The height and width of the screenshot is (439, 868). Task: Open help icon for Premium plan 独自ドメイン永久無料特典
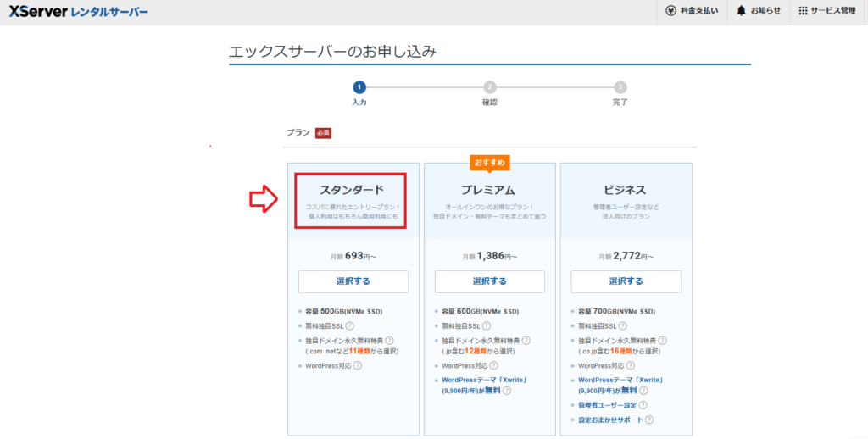pyautogui.click(x=526, y=339)
